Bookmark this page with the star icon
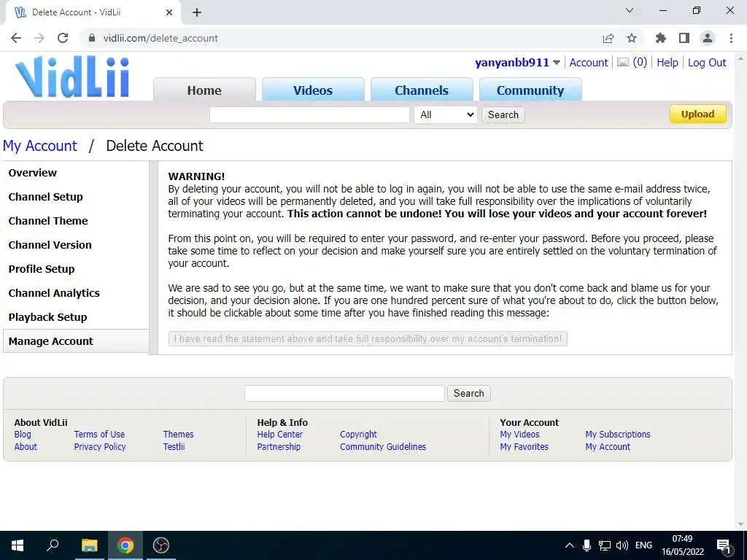Image resolution: width=747 pixels, height=560 pixels. 632,38
